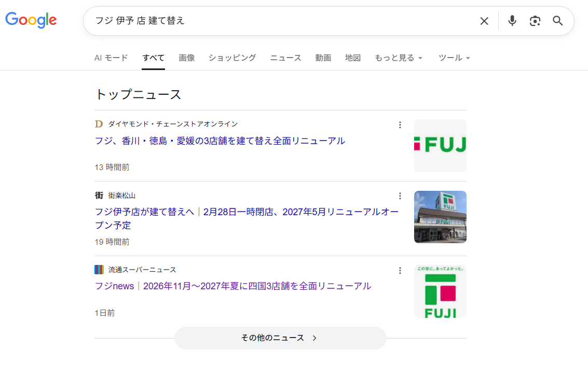This screenshot has width=588, height=365.
Task: Switch to the ニュース tab
Action: [285, 58]
